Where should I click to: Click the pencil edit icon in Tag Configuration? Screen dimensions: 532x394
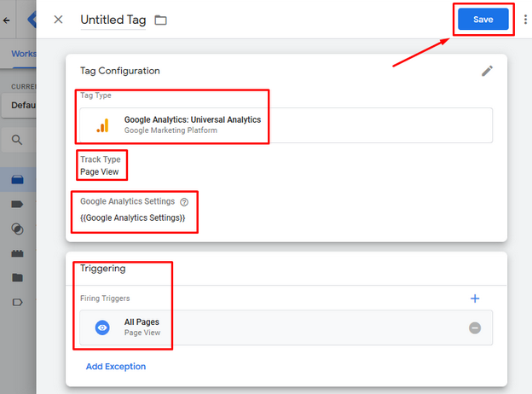[x=487, y=71]
